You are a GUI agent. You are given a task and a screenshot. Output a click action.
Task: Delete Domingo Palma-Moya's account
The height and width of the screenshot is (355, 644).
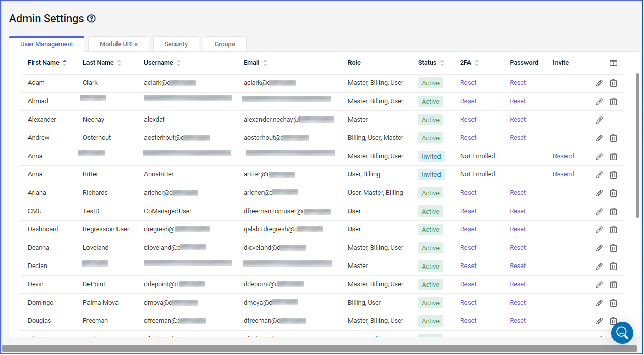[613, 303]
